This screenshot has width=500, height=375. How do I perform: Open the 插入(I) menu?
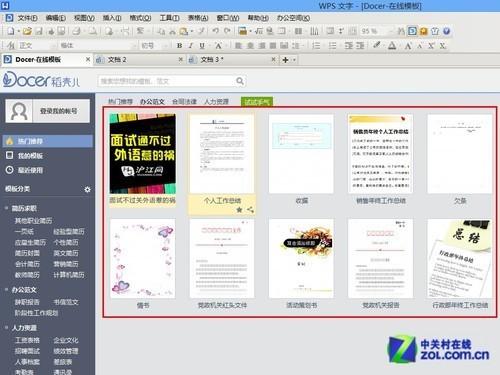pyautogui.click(x=112, y=18)
